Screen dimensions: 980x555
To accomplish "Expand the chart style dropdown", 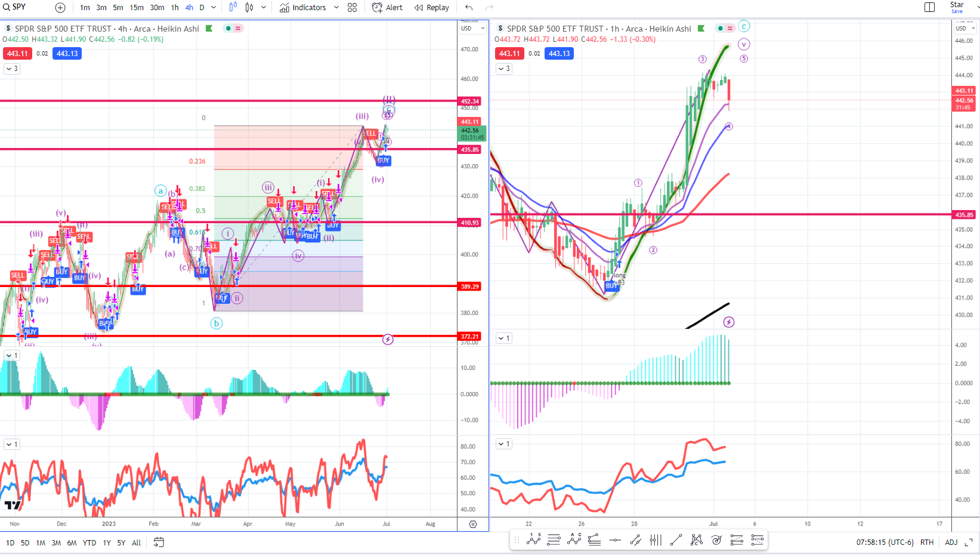I will pyautogui.click(x=264, y=8).
